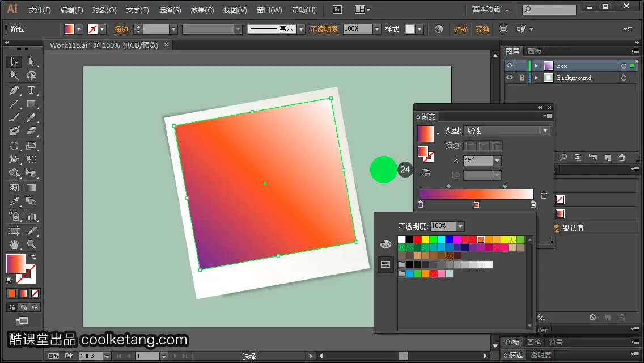This screenshot has height=363, width=644.
Task: Open opacity dropdown in color popup
Action: [x=460, y=226]
